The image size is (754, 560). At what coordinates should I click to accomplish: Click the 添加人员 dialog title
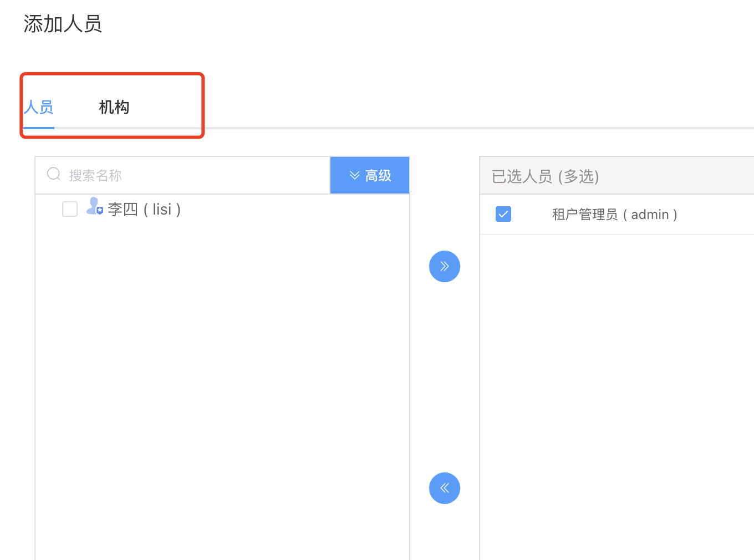click(x=63, y=24)
